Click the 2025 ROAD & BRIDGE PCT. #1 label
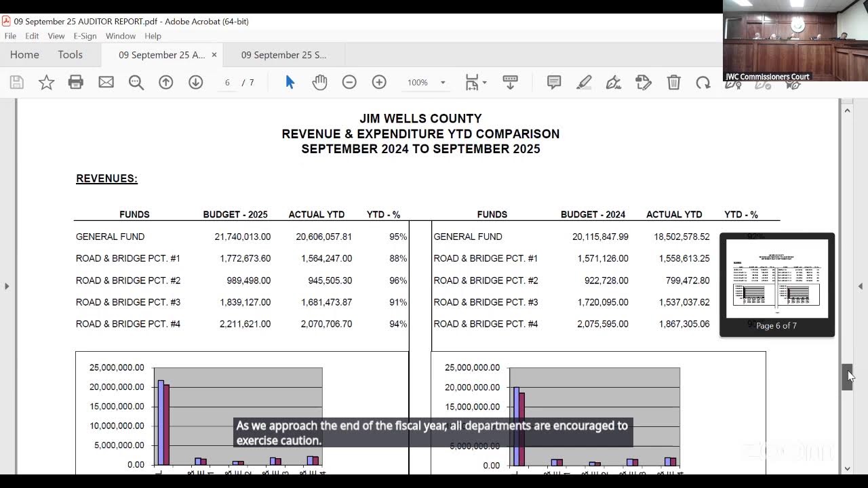The image size is (868, 488). [128, 259]
